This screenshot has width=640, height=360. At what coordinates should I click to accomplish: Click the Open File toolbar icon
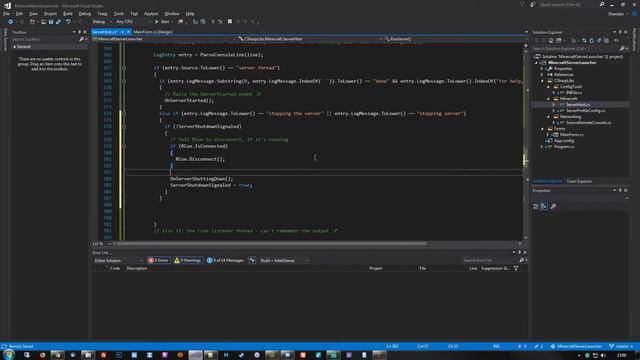(43, 22)
